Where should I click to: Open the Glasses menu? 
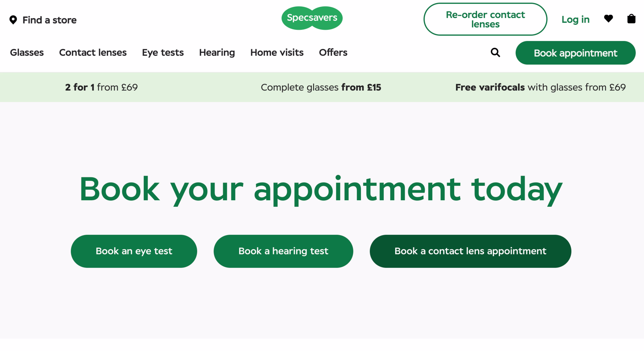[27, 52]
